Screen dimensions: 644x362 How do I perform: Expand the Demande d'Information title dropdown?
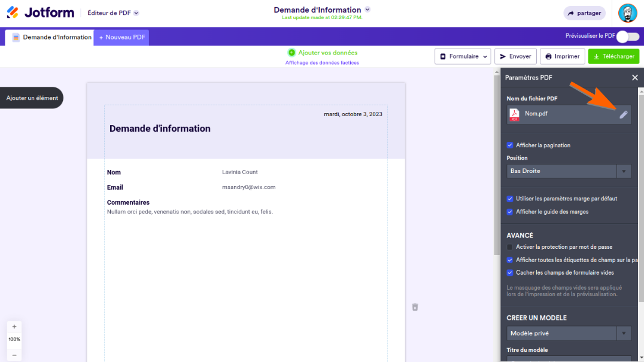[x=367, y=9]
